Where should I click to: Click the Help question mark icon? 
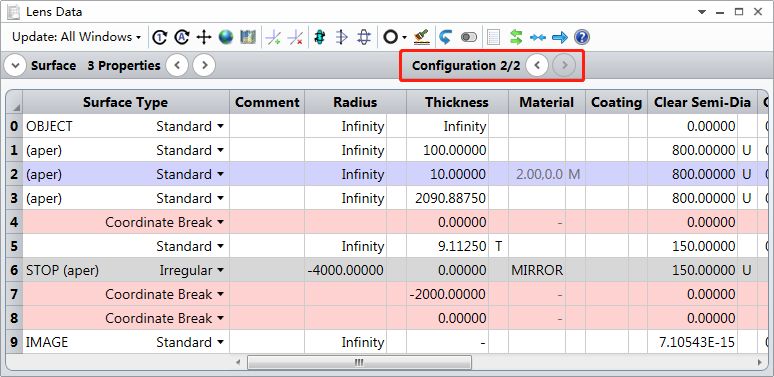point(582,37)
